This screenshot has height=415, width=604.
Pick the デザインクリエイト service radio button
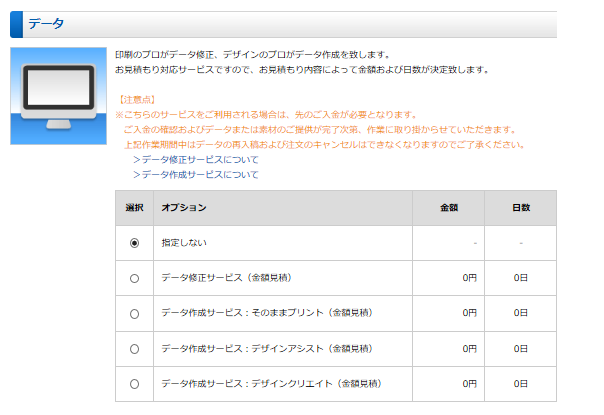[x=134, y=383]
